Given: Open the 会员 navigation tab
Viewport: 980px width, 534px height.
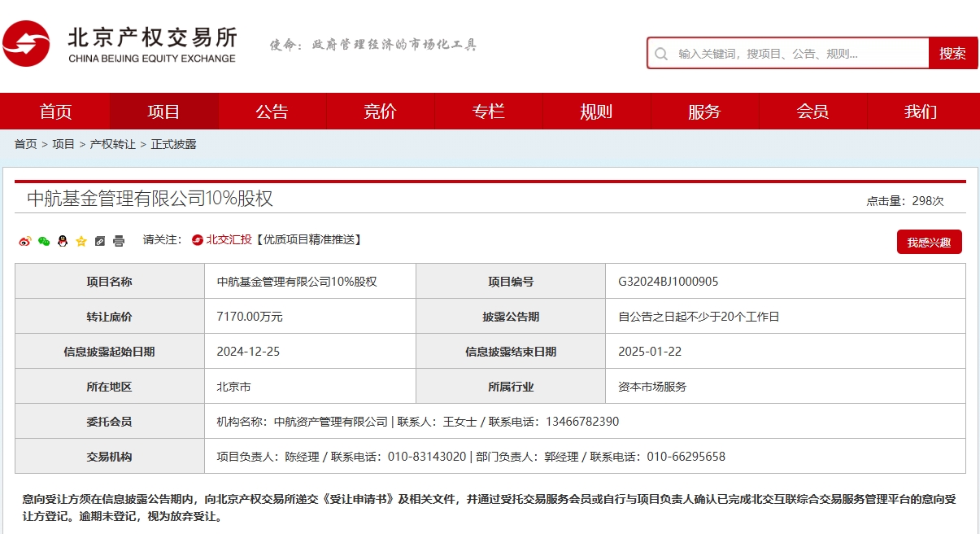Looking at the screenshot, I should tap(812, 112).
